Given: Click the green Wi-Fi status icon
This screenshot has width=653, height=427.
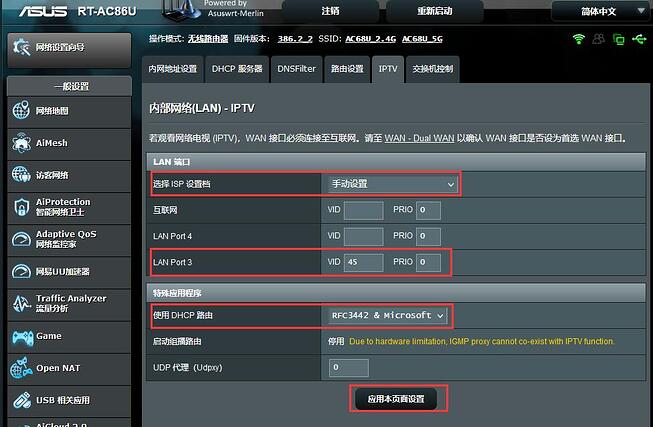Looking at the screenshot, I should 579,39.
